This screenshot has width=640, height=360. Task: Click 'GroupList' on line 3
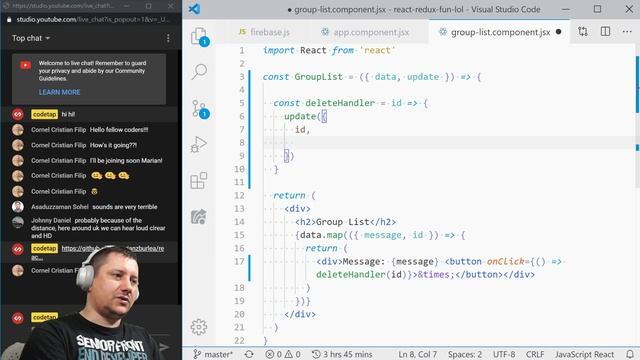[318, 77]
